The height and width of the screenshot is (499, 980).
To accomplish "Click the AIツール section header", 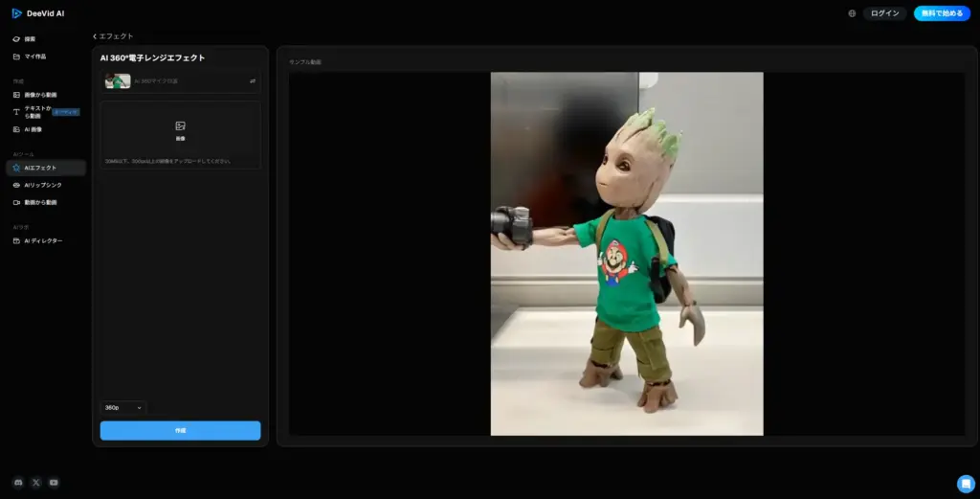I will [24, 154].
